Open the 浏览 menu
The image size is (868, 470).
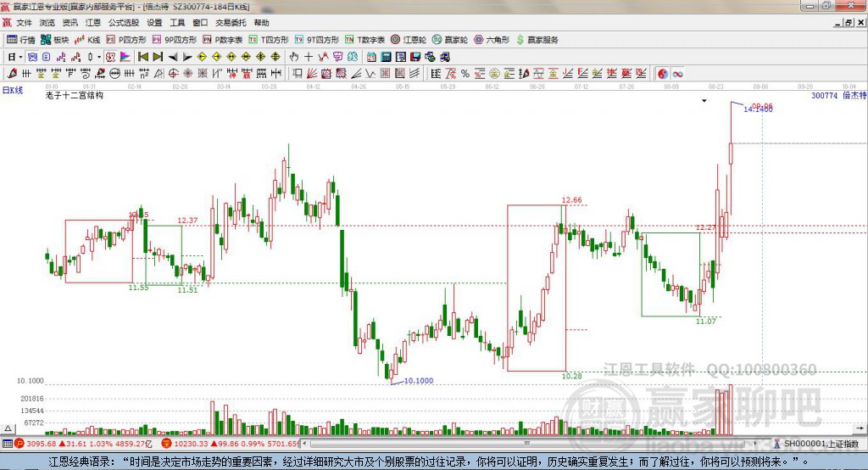[x=47, y=23]
